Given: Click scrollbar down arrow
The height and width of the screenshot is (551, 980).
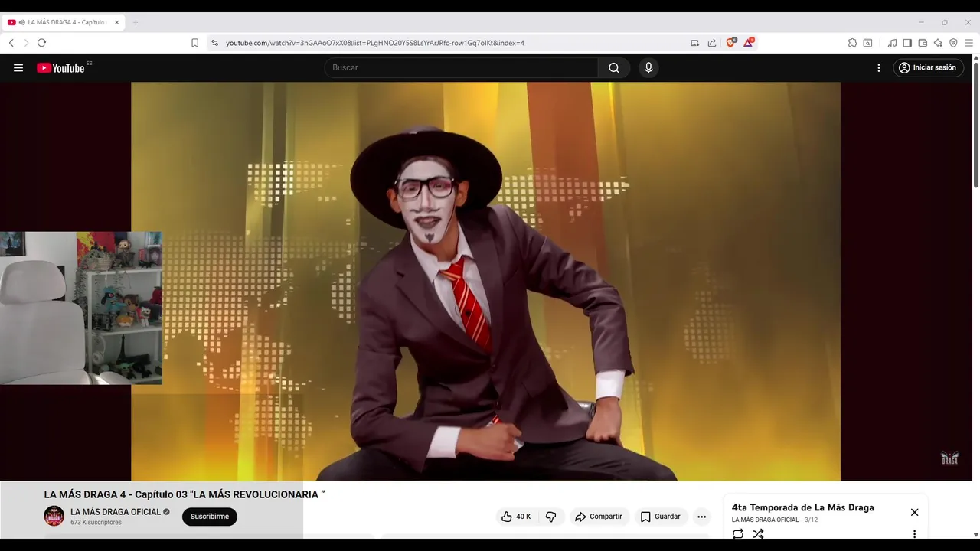Looking at the screenshot, I should pyautogui.click(x=975, y=534).
